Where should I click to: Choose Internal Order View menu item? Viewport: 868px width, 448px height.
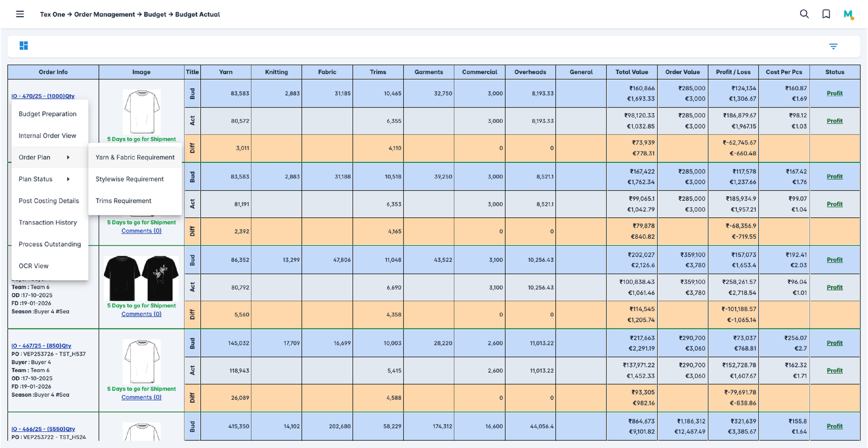(47, 136)
